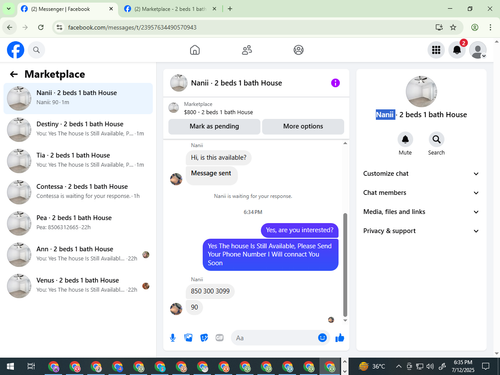Open Friends icon in top navigation
500x375 pixels.
[247, 50]
